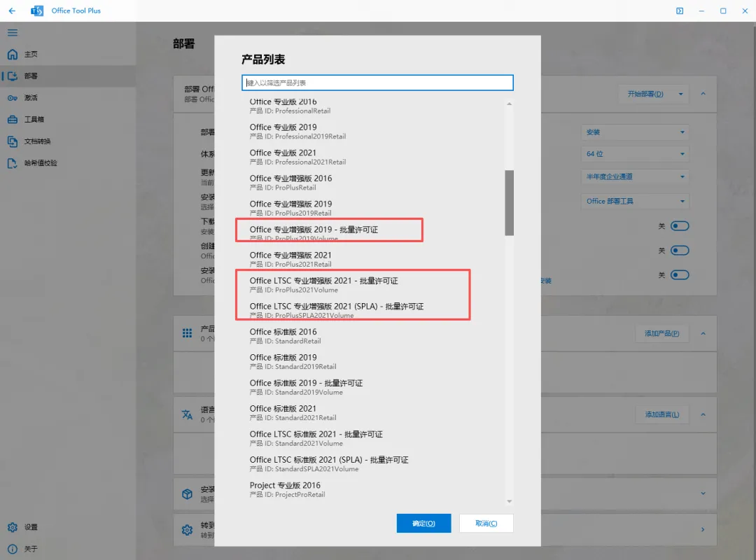This screenshot has height=560, width=756.
Task: Open 文档转换 document conversion page
Action: [x=68, y=141]
